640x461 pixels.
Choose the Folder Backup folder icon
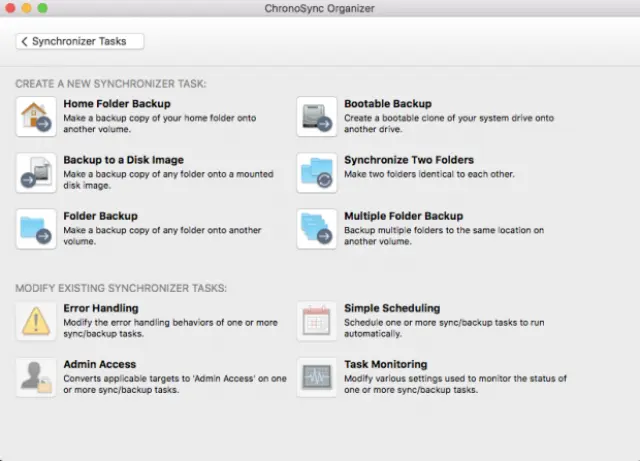click(36, 229)
